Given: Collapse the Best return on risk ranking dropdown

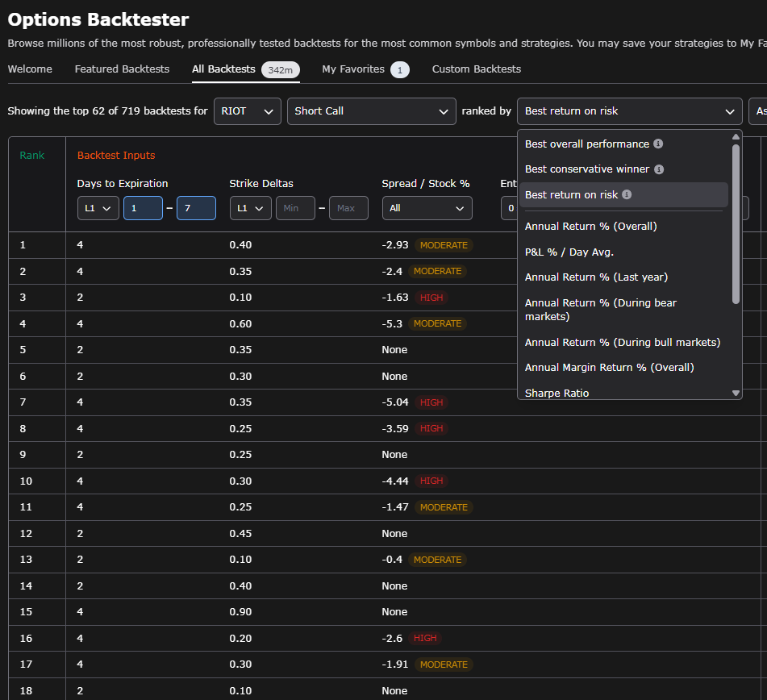Looking at the screenshot, I should coord(630,111).
